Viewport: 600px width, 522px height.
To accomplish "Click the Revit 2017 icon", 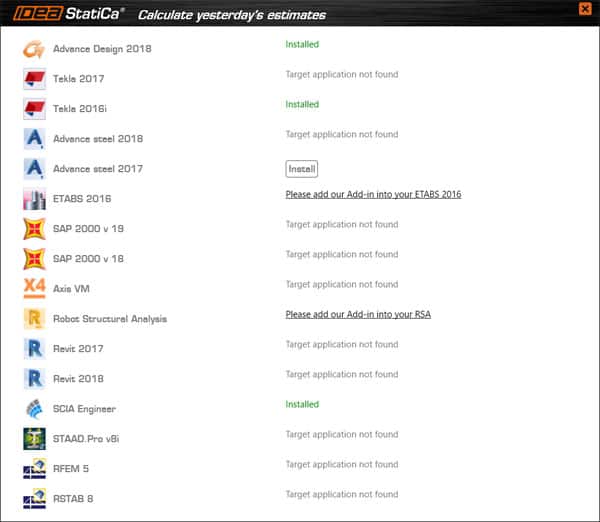I will pyautogui.click(x=34, y=349).
